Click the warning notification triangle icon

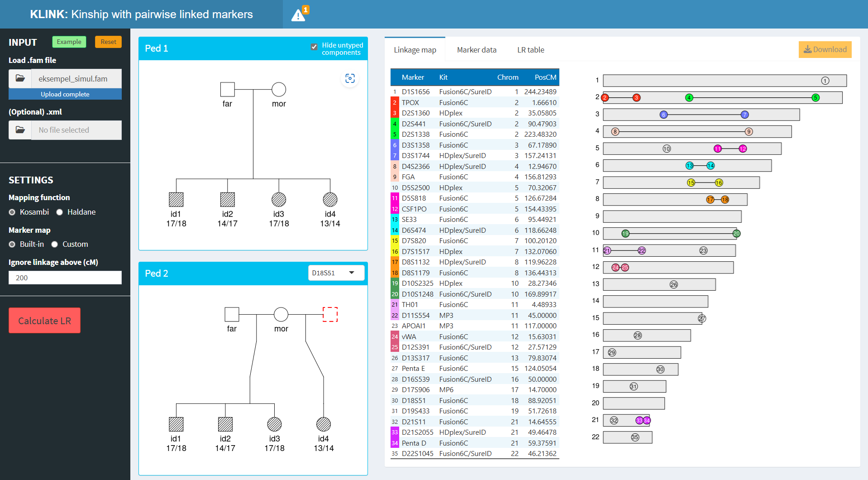pos(298,15)
